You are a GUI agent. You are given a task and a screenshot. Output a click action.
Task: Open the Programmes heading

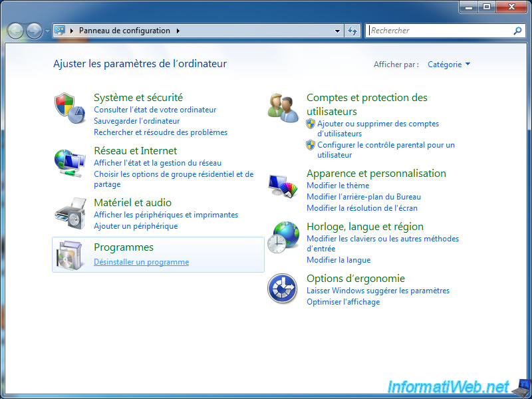(124, 247)
